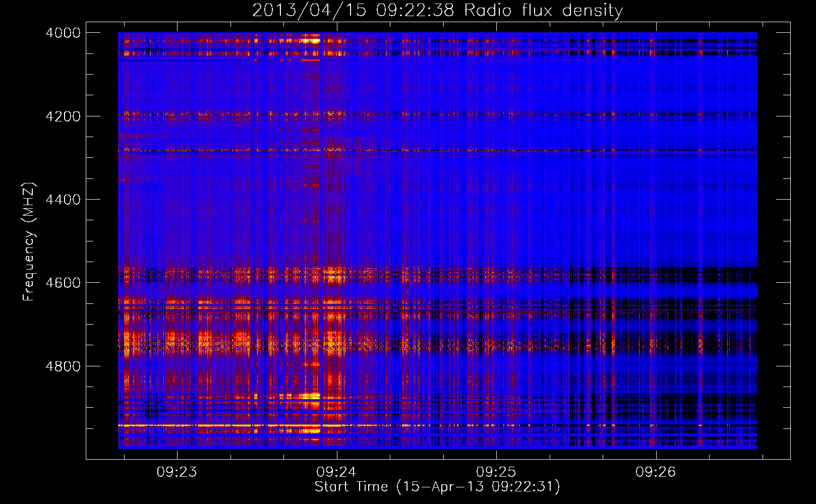Click the 'Start Time (15-Apr-13 09:22:31)' label
The image size is (816, 504).
point(437,487)
